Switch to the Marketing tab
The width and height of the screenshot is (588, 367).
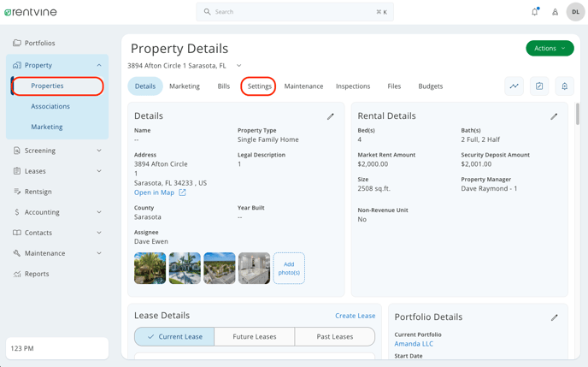click(185, 86)
